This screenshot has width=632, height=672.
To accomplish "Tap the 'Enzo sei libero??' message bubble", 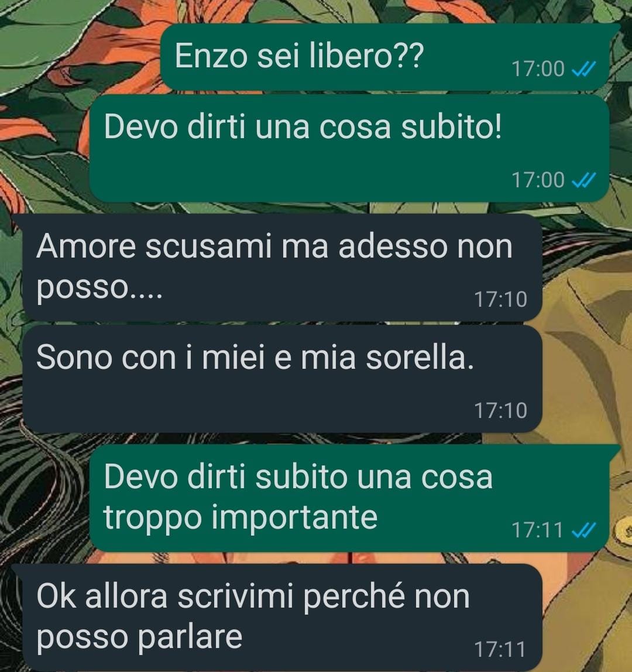I will (385, 57).
